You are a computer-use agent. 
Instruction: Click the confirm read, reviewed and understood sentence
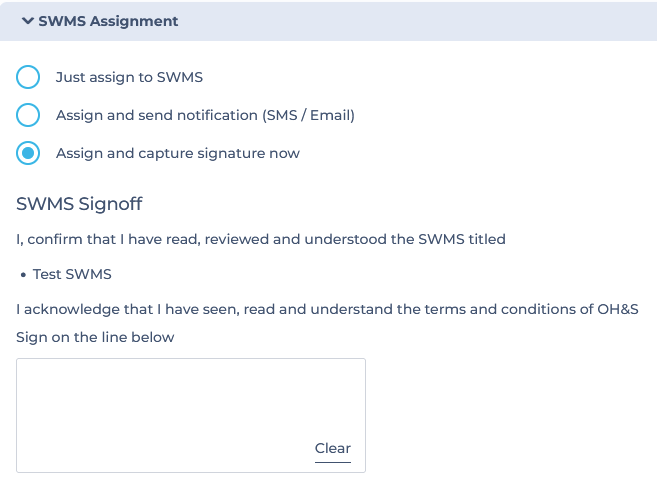pyautogui.click(x=261, y=239)
